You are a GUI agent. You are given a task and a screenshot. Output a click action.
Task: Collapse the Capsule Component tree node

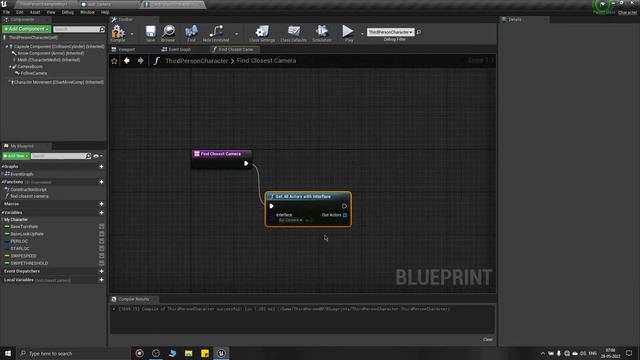point(7,47)
